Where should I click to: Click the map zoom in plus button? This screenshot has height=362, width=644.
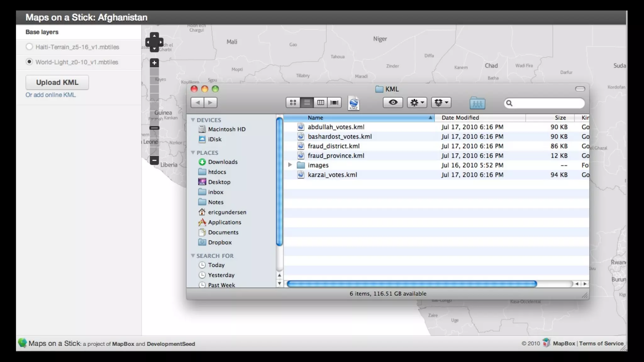154,63
